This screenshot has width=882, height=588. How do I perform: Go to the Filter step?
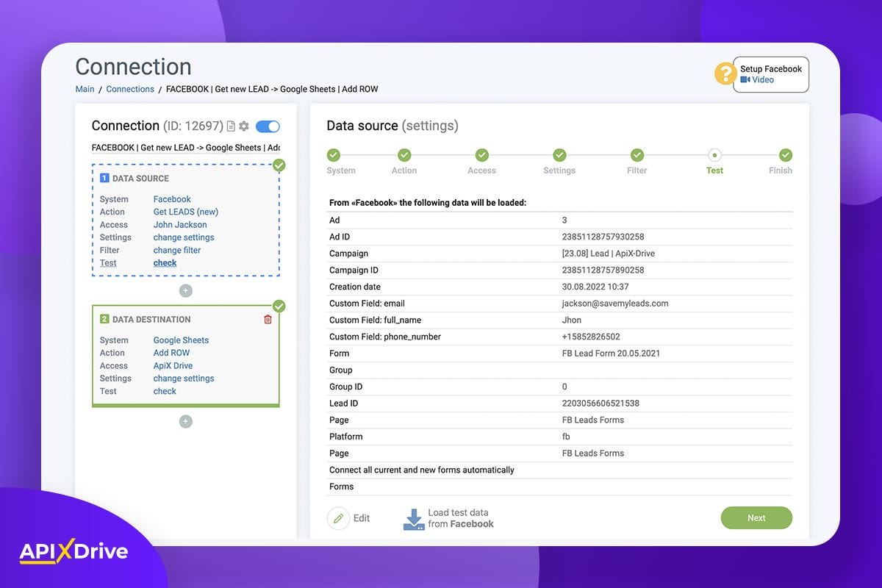coord(637,155)
